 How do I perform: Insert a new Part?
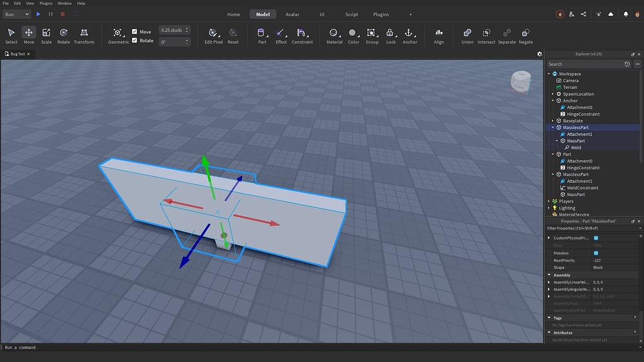[262, 36]
